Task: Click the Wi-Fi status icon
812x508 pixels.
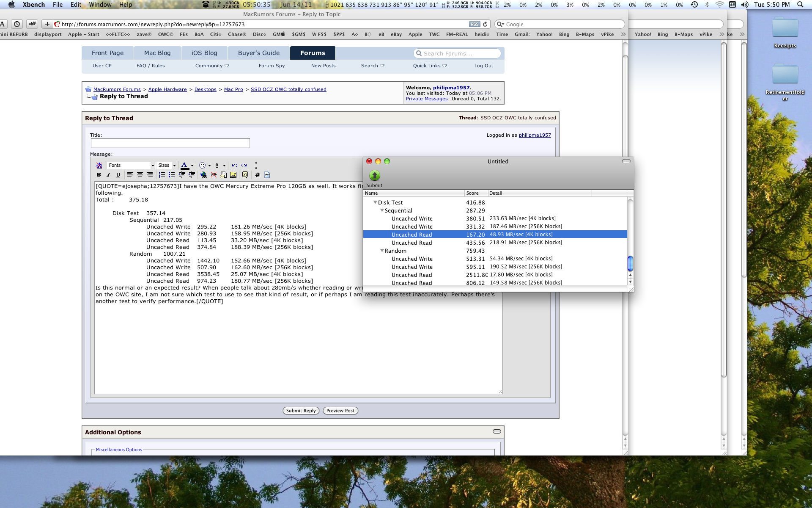Action: pyautogui.click(x=719, y=5)
